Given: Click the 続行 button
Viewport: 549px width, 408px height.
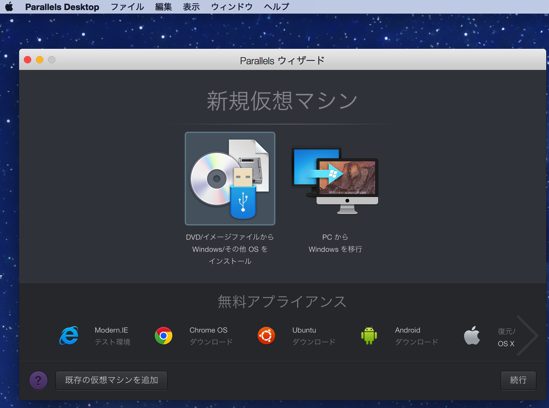Looking at the screenshot, I should [518, 380].
